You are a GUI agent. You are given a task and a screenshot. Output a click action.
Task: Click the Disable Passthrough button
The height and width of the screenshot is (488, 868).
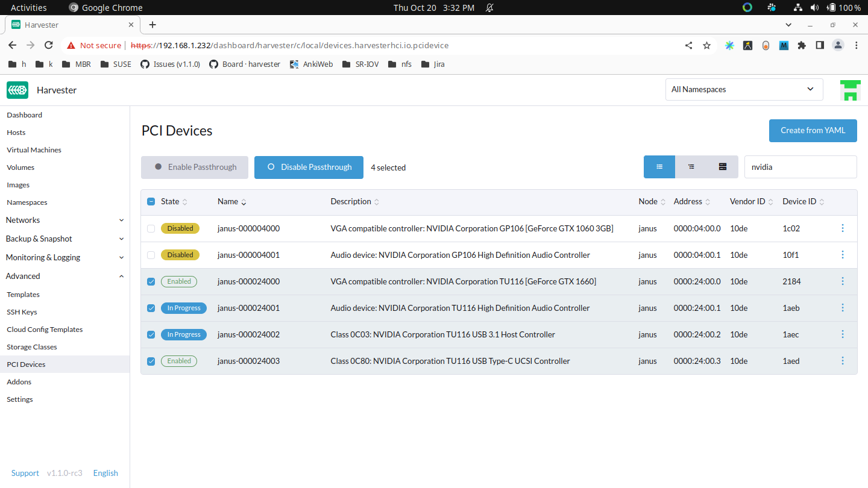coord(309,167)
